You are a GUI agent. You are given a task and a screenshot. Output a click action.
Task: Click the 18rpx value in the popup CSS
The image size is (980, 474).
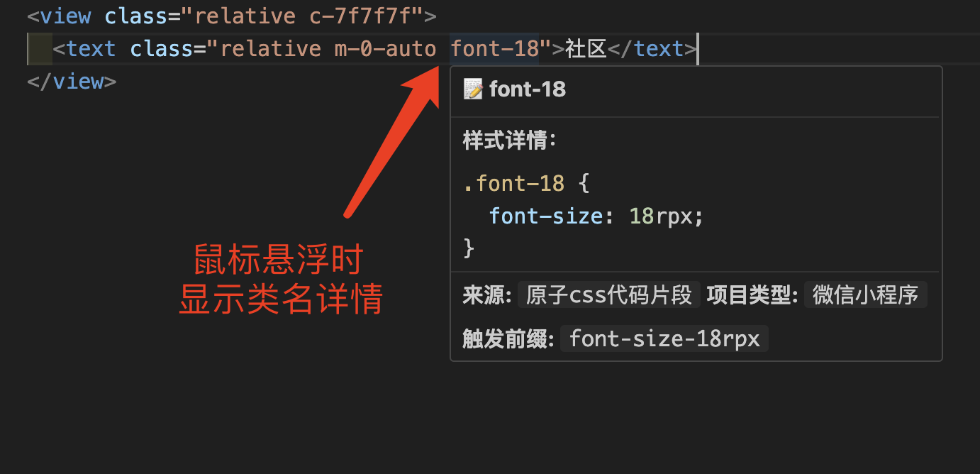660,216
